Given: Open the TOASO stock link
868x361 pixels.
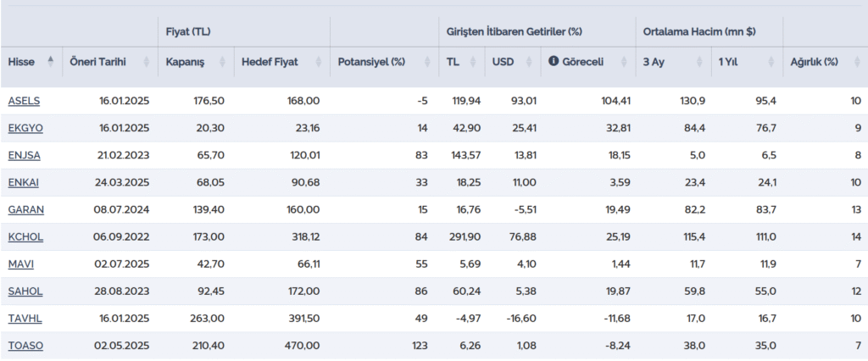Looking at the screenshot, I should [25, 346].
